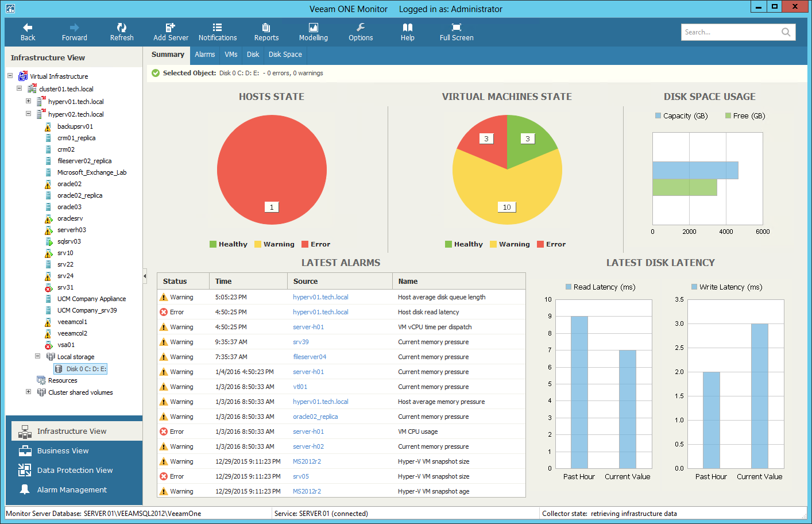Expand the hyperv01.tech.local tree node
Image resolution: width=812 pixels, height=524 pixels.
click(28, 101)
